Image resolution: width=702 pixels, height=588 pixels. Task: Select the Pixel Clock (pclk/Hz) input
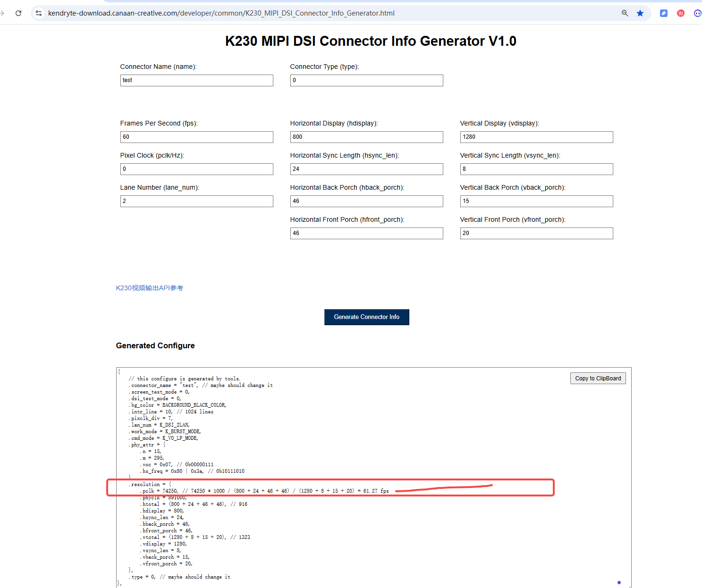[x=196, y=169]
